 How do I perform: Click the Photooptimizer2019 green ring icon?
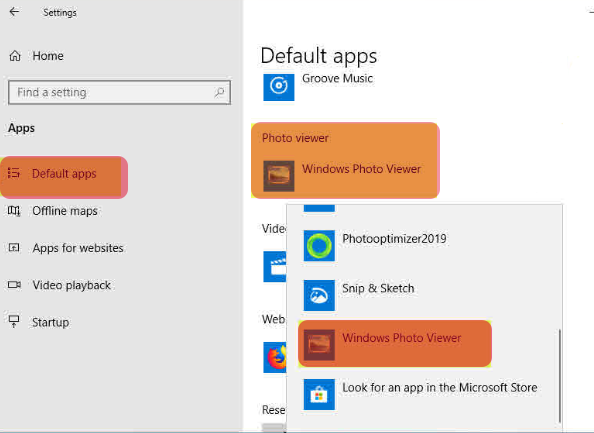319,245
